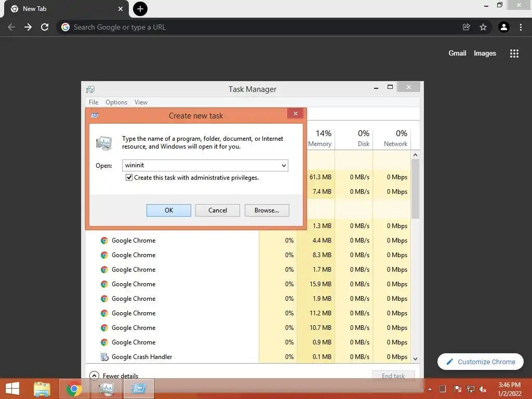Click the muted volume tray icon
This screenshot has width=532, height=399.
[483, 389]
